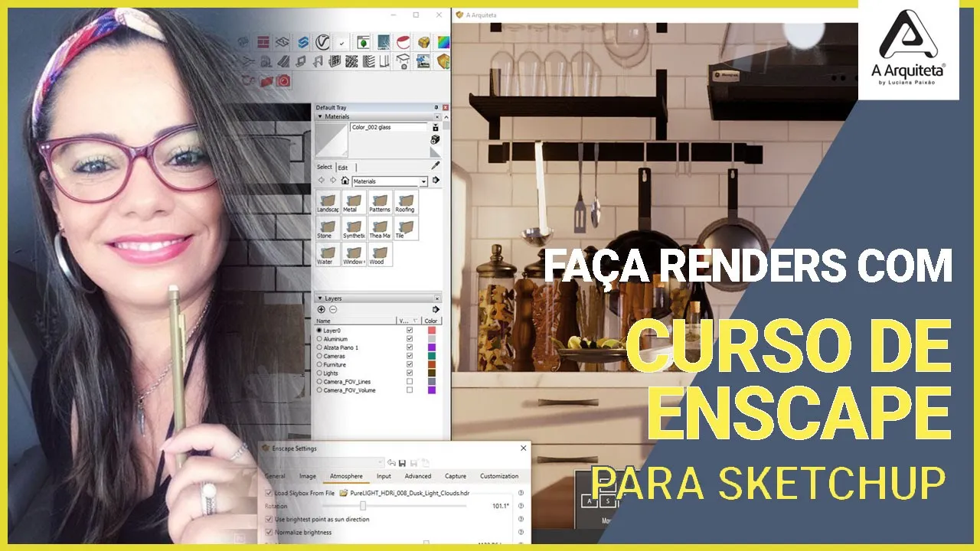Click the Color_002 glass material name field
980x551 pixels.
tap(388, 128)
